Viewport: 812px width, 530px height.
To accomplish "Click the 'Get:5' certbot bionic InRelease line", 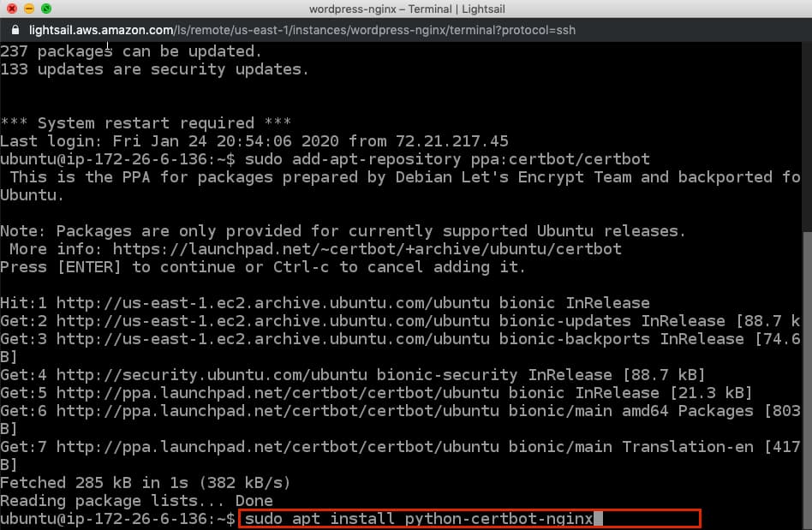I will coord(376,393).
